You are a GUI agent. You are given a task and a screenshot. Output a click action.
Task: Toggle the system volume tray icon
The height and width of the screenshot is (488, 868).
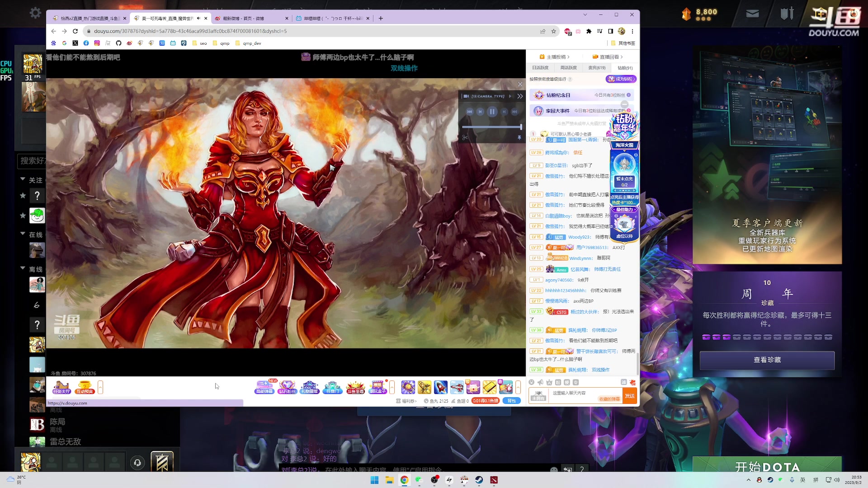pos(837,480)
